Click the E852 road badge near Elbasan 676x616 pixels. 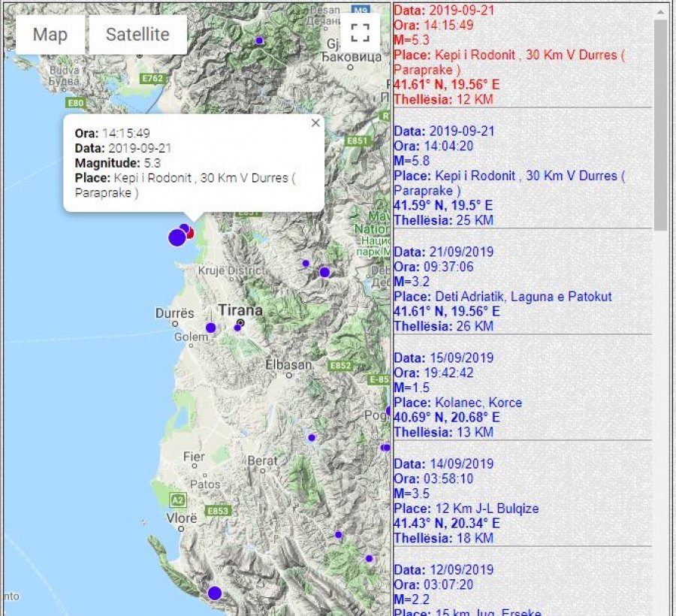[340, 366]
